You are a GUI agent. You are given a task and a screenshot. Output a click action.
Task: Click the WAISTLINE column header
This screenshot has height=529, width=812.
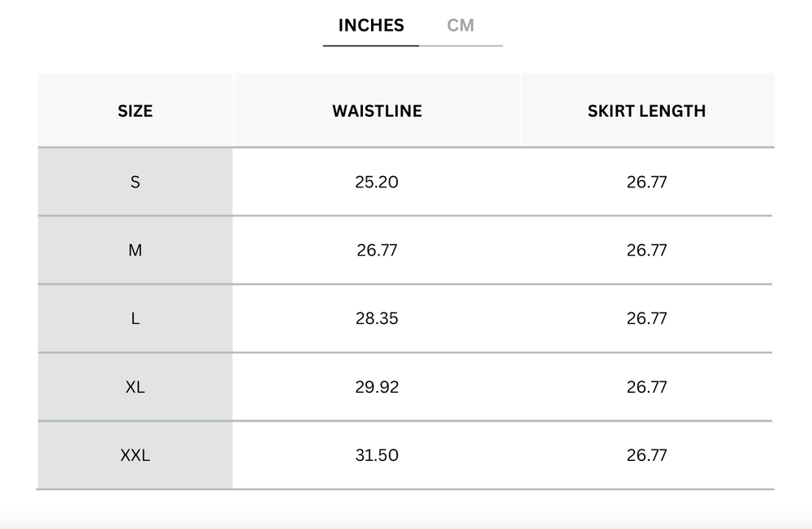(377, 111)
